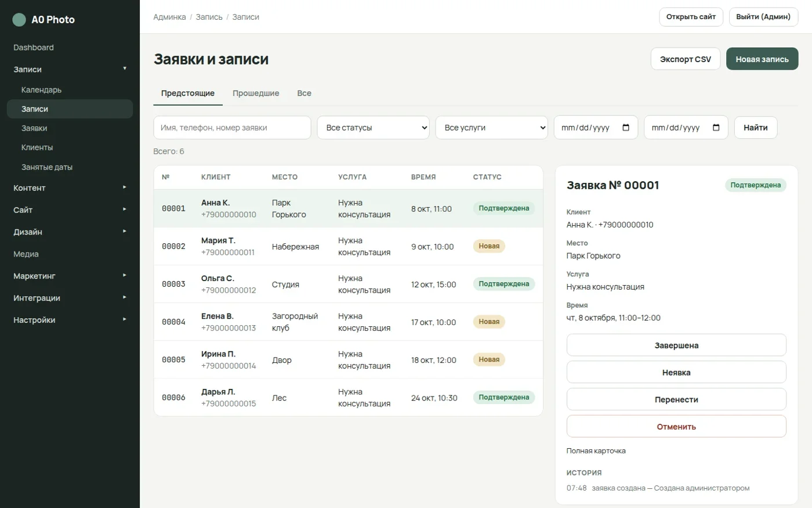
Task: Open calendar picker in first date field
Action: click(626, 128)
